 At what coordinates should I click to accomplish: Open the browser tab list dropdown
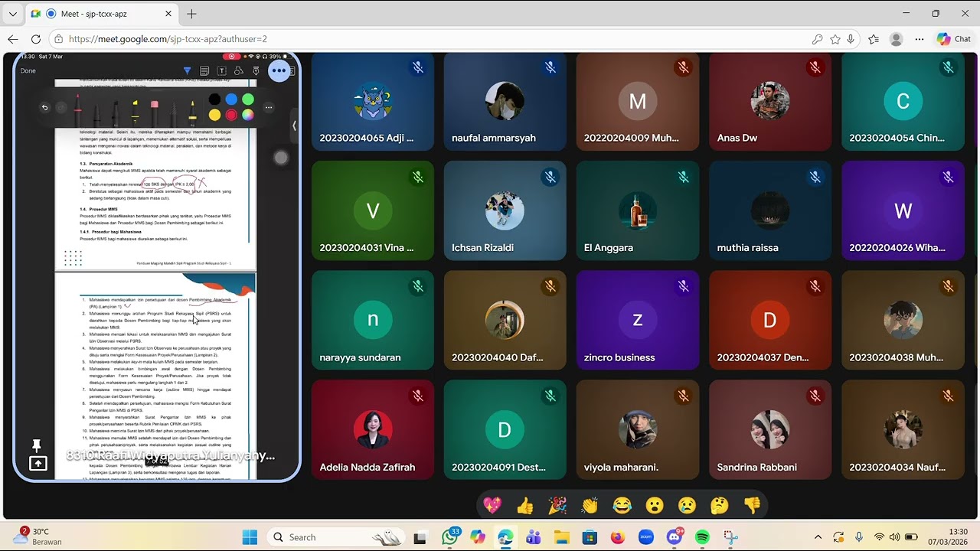13,14
